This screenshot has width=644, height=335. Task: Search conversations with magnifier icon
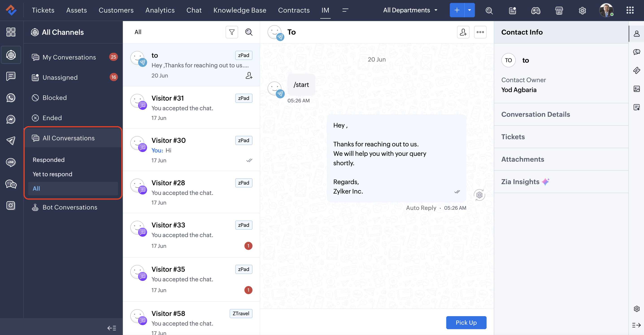point(249,32)
